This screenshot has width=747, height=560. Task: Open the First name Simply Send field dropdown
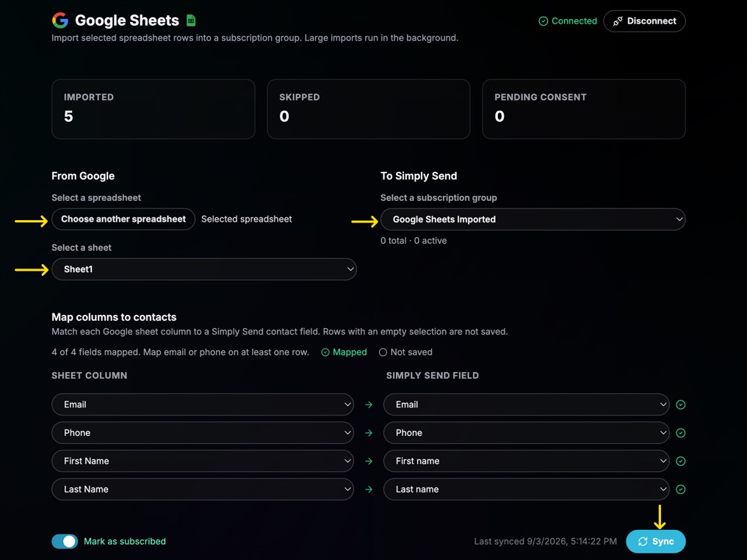(527, 460)
